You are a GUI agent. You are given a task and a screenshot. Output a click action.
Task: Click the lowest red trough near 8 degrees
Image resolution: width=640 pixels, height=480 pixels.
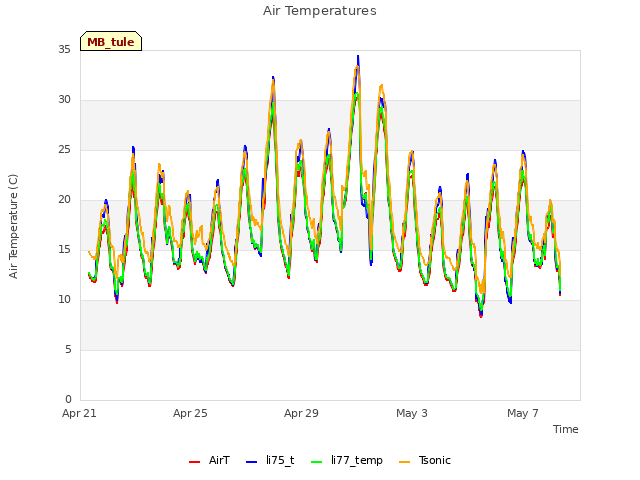(481, 316)
